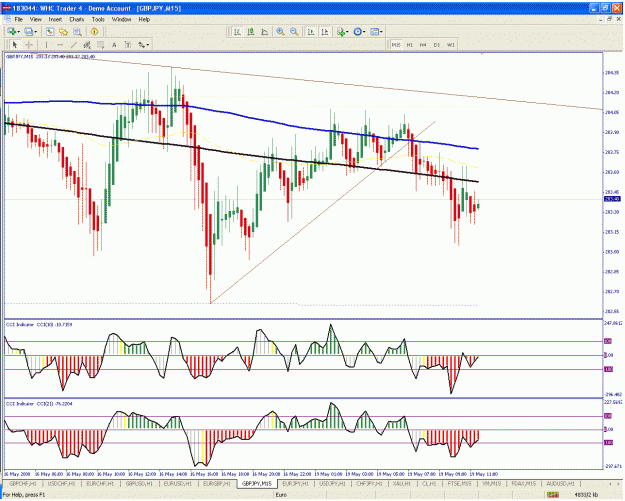This screenshot has width=625, height=501.
Task: Switch timeframe to W1
Action: pos(450,45)
